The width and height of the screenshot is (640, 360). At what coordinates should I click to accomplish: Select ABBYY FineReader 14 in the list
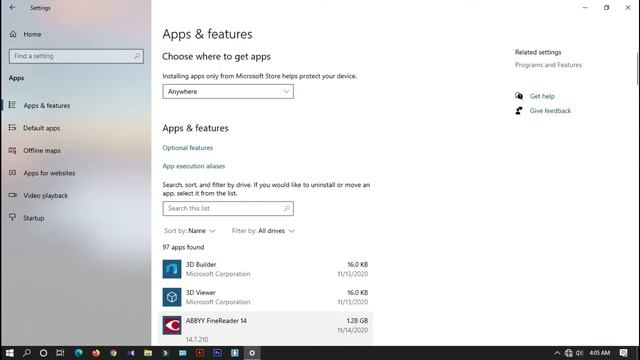pyautogui.click(x=265, y=329)
